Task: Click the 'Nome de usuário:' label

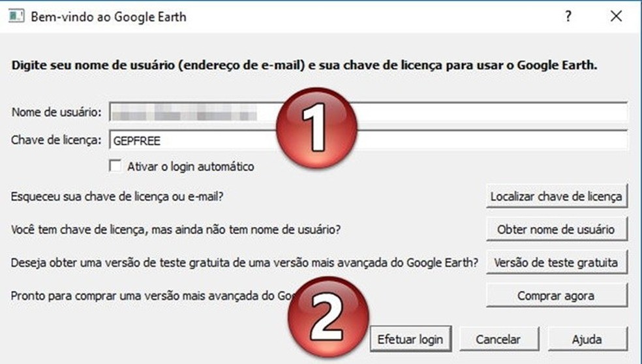Action: tap(57, 112)
